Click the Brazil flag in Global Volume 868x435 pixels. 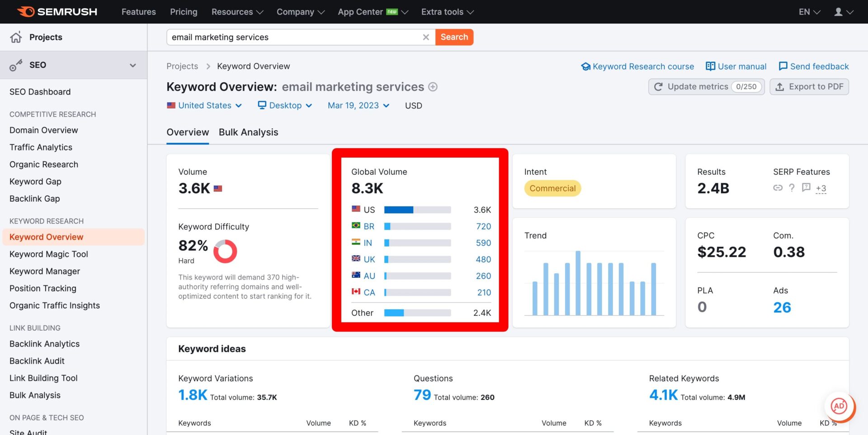pyautogui.click(x=356, y=225)
